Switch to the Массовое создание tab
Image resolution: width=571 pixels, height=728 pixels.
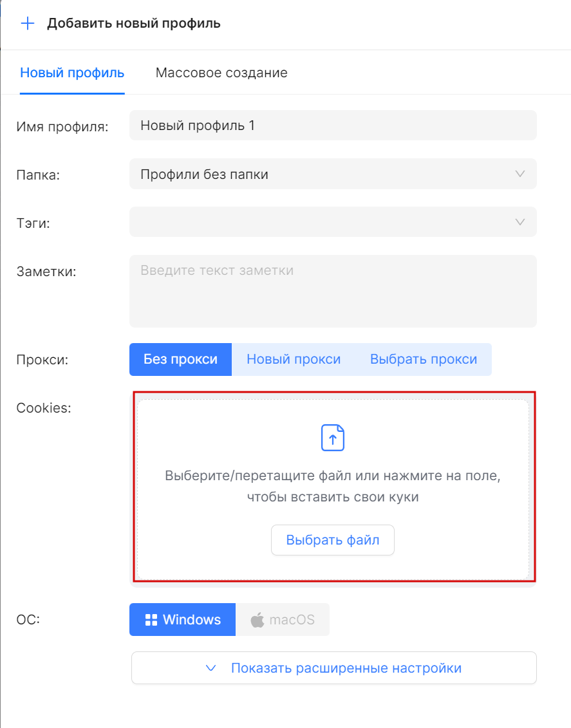pyautogui.click(x=221, y=73)
